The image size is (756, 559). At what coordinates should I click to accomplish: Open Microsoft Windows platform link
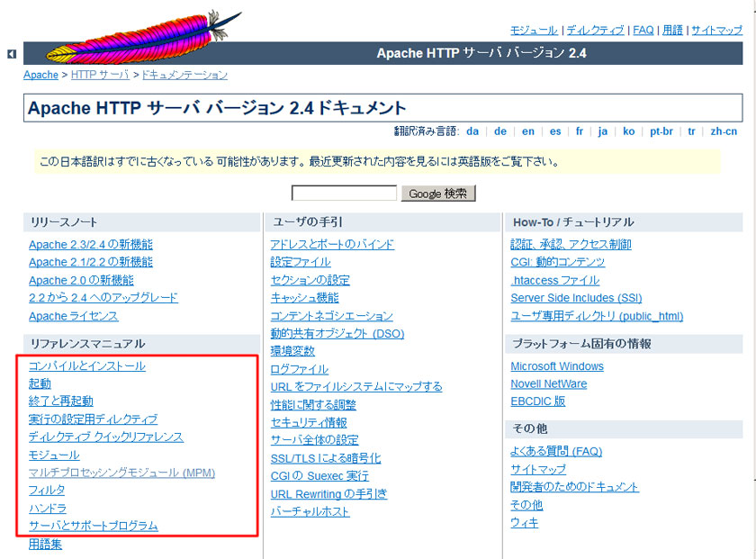(557, 366)
